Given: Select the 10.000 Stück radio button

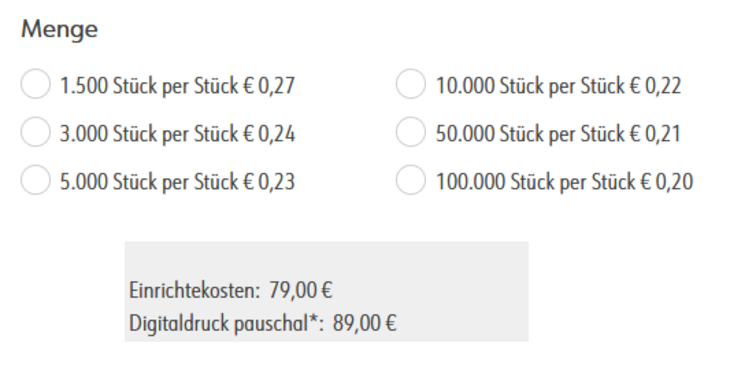Looking at the screenshot, I should (411, 84).
